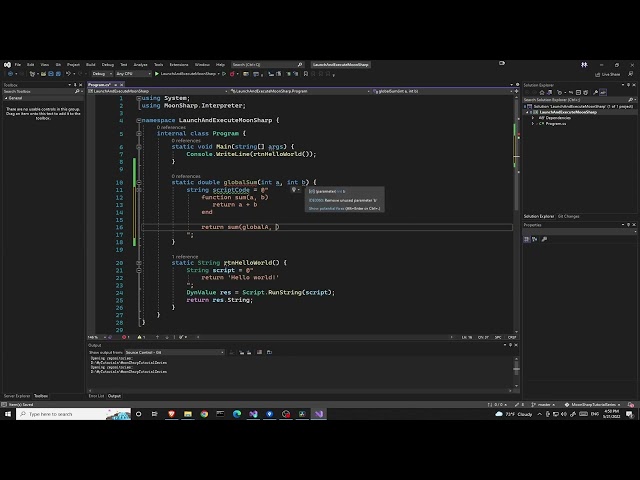Switch to Error List tab
Screen dimensions: 640x480
[x=96, y=396]
